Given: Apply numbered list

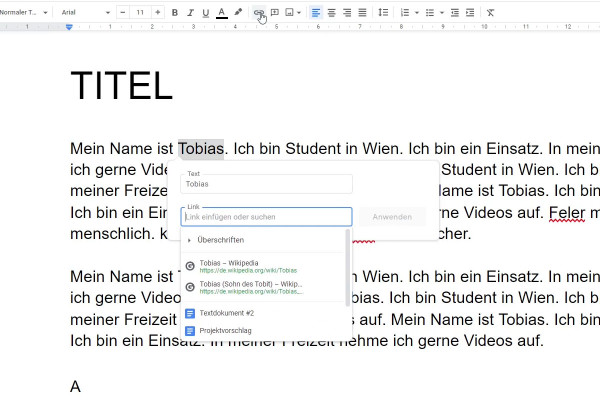Looking at the screenshot, I should (405, 13).
